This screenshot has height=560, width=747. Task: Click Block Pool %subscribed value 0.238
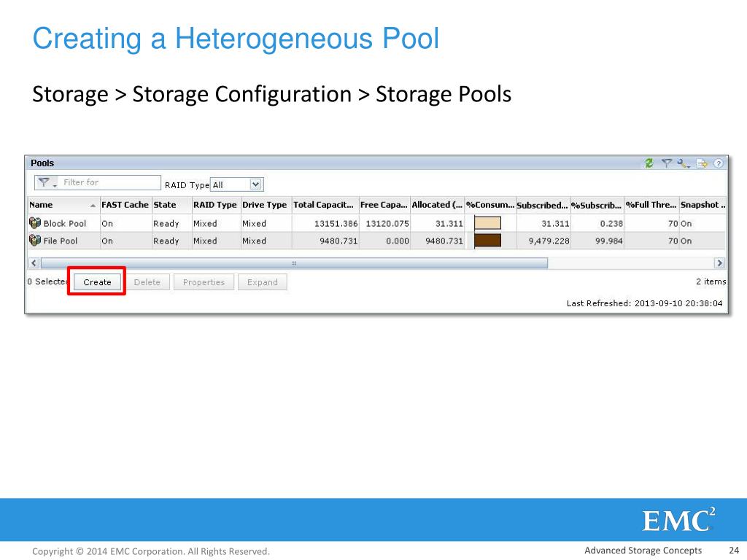(x=611, y=223)
